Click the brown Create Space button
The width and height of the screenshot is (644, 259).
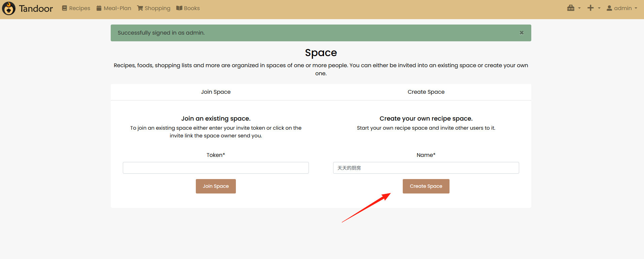tap(426, 186)
